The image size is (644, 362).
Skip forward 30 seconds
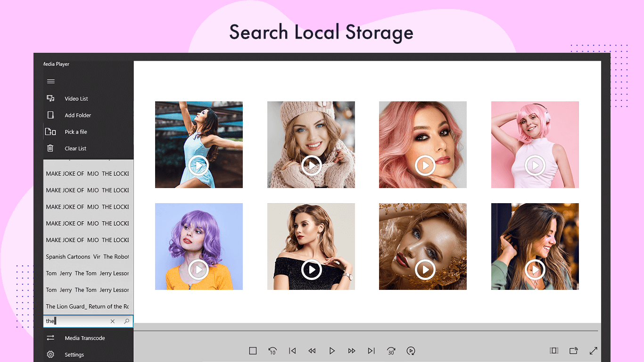(391, 351)
